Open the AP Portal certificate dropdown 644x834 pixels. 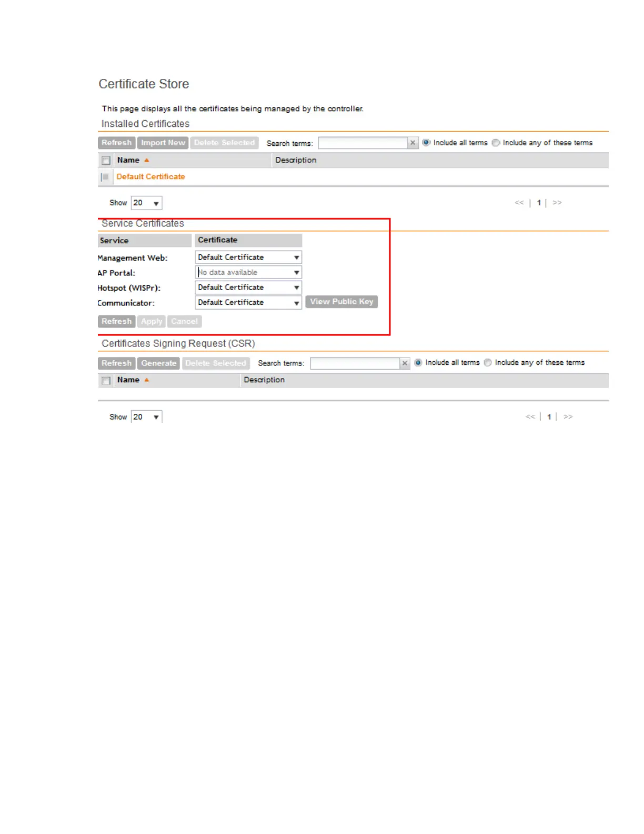[248, 272]
